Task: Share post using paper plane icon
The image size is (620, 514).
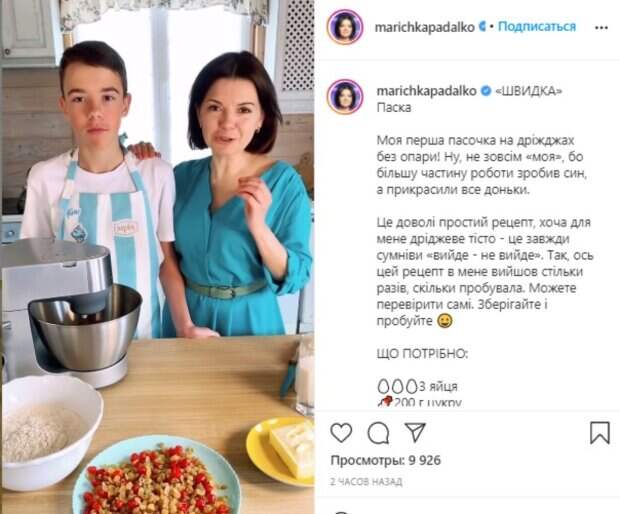Action: click(x=415, y=432)
